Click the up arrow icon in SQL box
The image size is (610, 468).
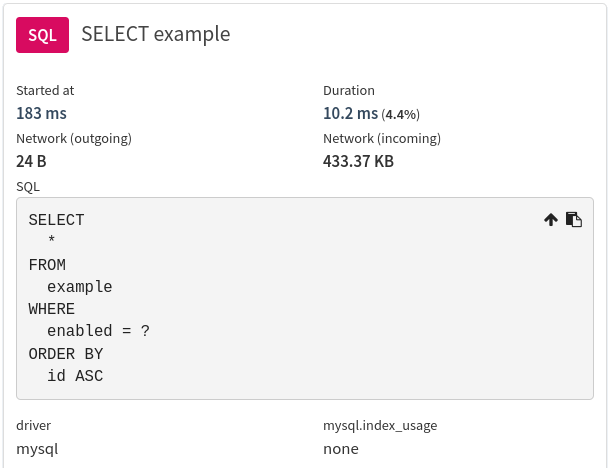[550, 220]
